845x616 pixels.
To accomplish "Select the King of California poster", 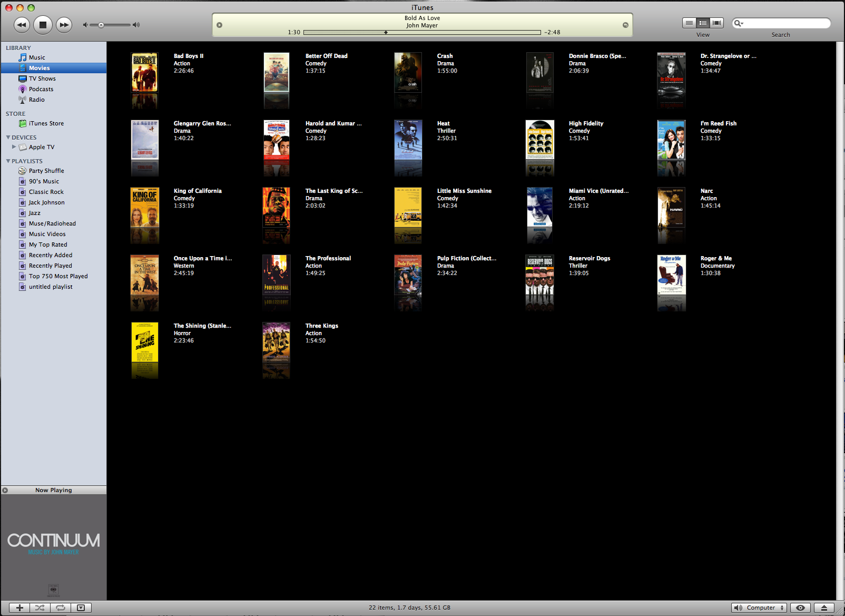I will click(x=144, y=208).
